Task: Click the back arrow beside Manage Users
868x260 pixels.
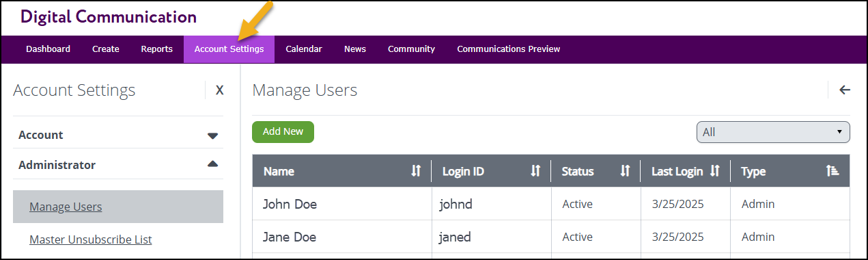Action: tap(845, 90)
